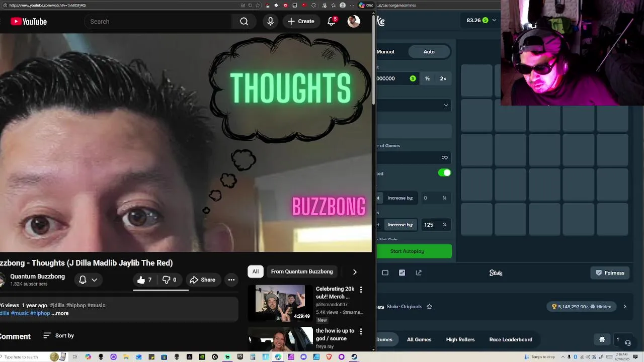Click the YouTube Create button

pos(301,22)
